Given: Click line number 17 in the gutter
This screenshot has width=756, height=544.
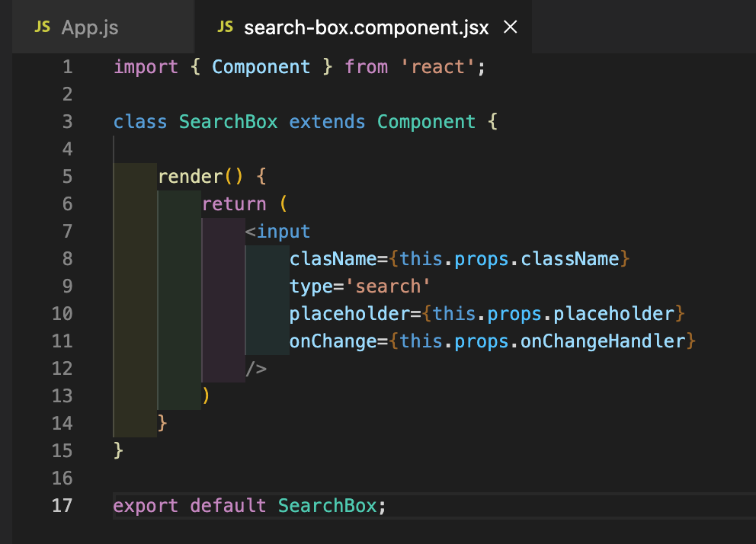Looking at the screenshot, I should 62,505.
